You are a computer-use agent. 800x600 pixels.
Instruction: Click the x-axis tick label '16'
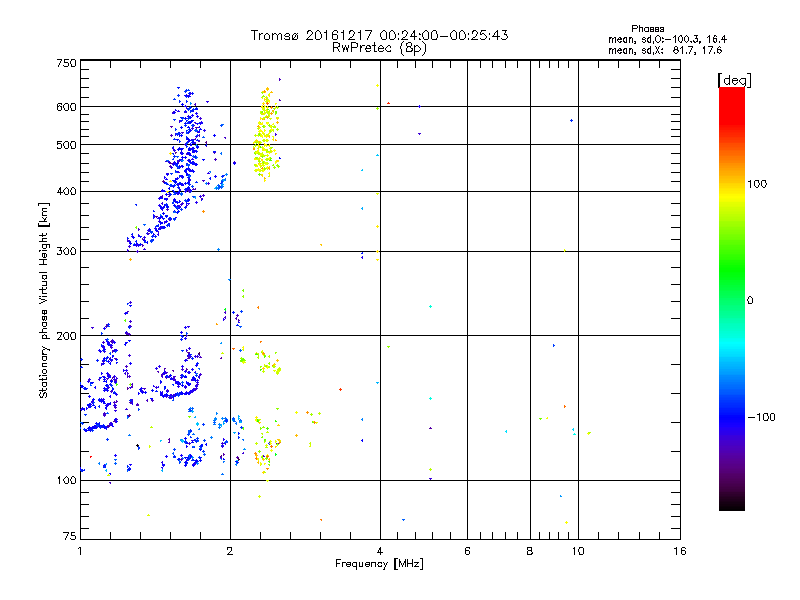click(x=680, y=551)
